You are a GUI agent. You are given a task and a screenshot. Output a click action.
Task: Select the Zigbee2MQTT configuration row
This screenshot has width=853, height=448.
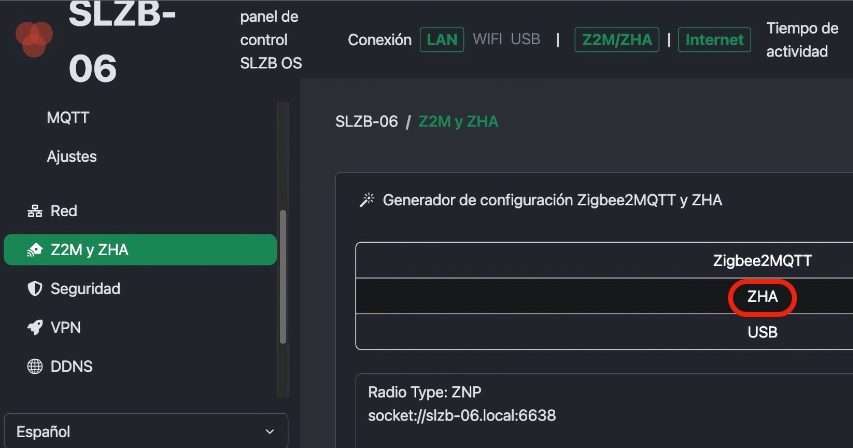(x=604, y=260)
